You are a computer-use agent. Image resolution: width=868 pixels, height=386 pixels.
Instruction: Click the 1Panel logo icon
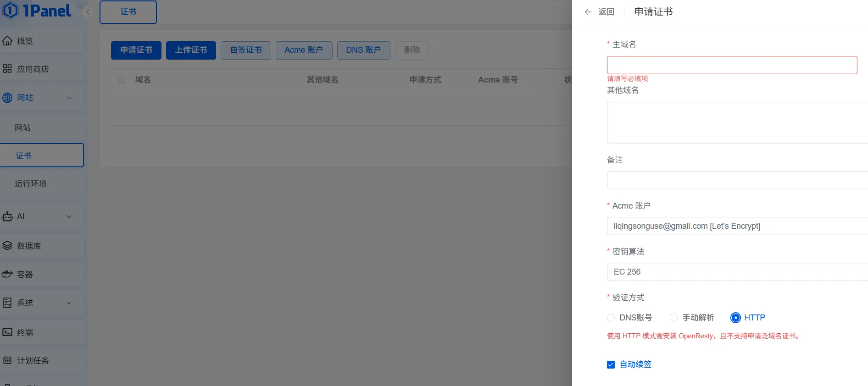10,11
